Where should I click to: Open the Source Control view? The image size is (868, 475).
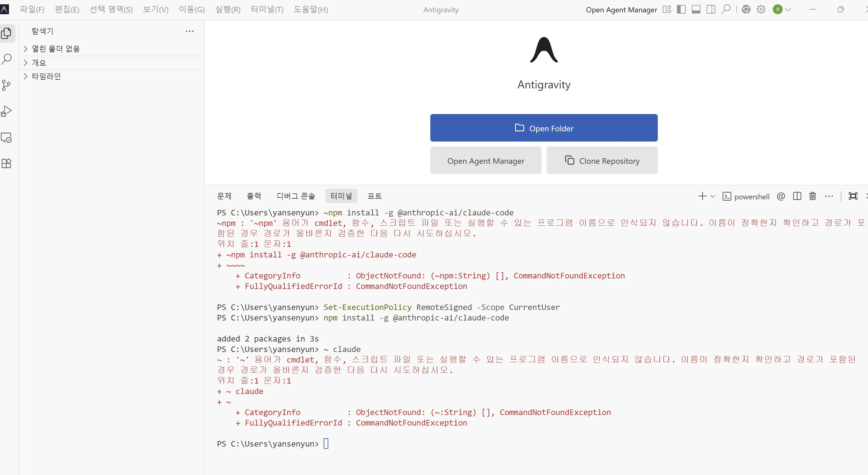[x=7, y=85]
